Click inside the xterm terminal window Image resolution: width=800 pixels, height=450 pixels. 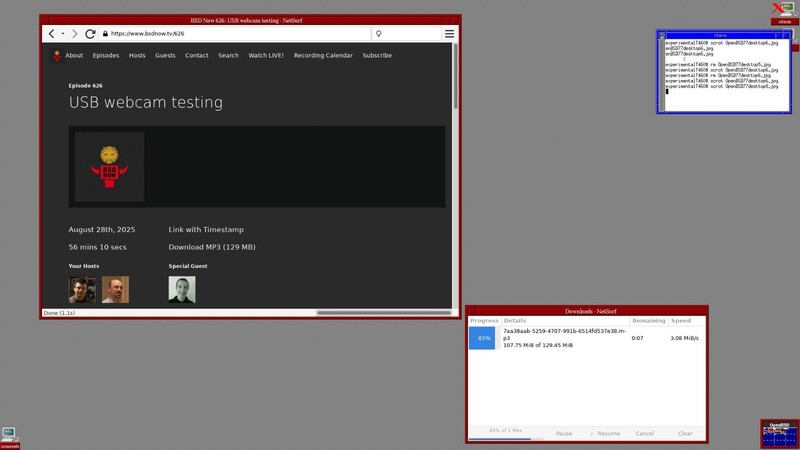[728, 74]
